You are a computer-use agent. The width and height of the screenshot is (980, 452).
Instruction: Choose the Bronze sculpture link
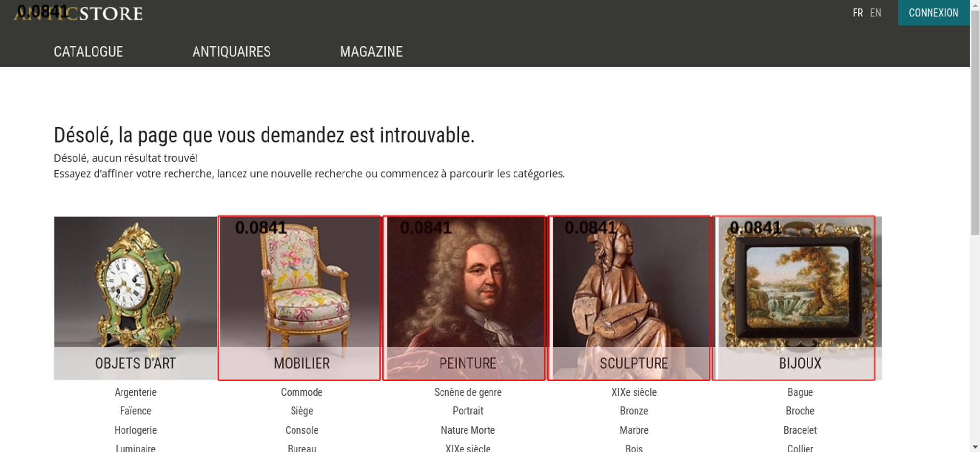coord(634,411)
